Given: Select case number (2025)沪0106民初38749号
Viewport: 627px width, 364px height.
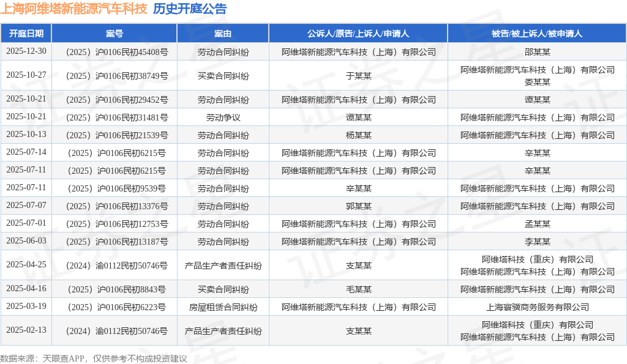Looking at the screenshot, I should click(117, 76).
